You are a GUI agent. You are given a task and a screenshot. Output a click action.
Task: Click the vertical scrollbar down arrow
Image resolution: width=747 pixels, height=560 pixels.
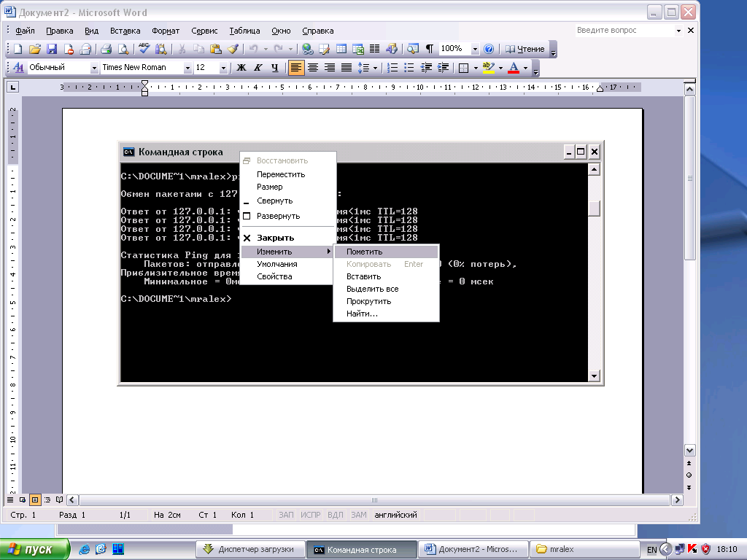(689, 450)
